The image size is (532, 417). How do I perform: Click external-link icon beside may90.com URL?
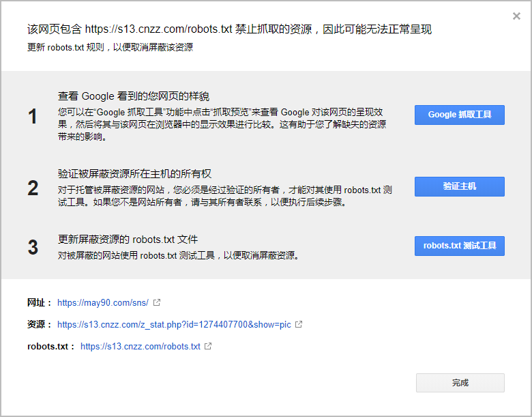pos(157,302)
